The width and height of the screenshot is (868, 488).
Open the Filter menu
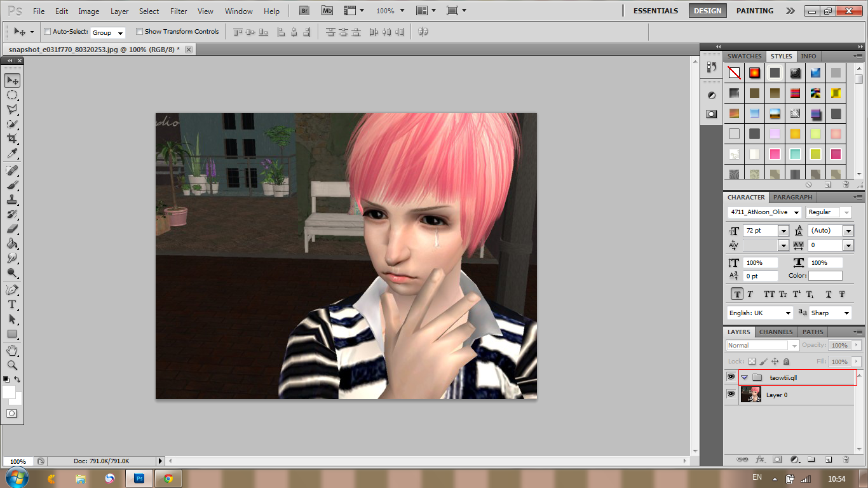point(179,11)
